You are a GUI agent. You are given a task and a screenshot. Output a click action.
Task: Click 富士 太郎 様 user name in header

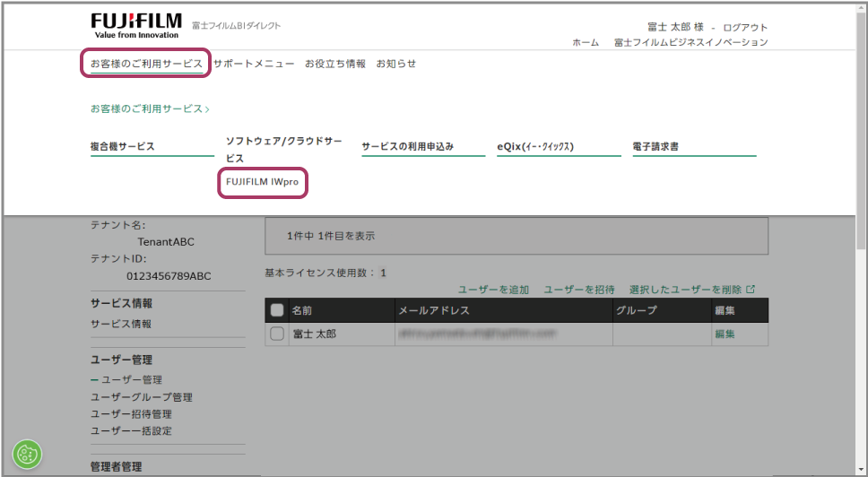675,27
